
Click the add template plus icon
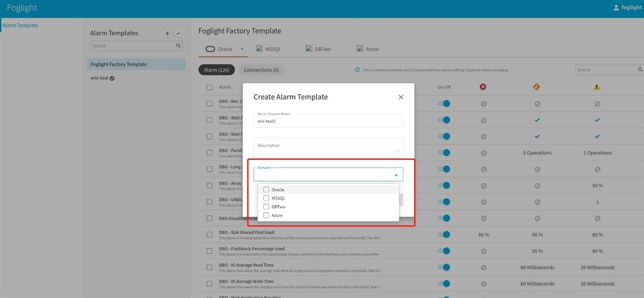pos(167,34)
